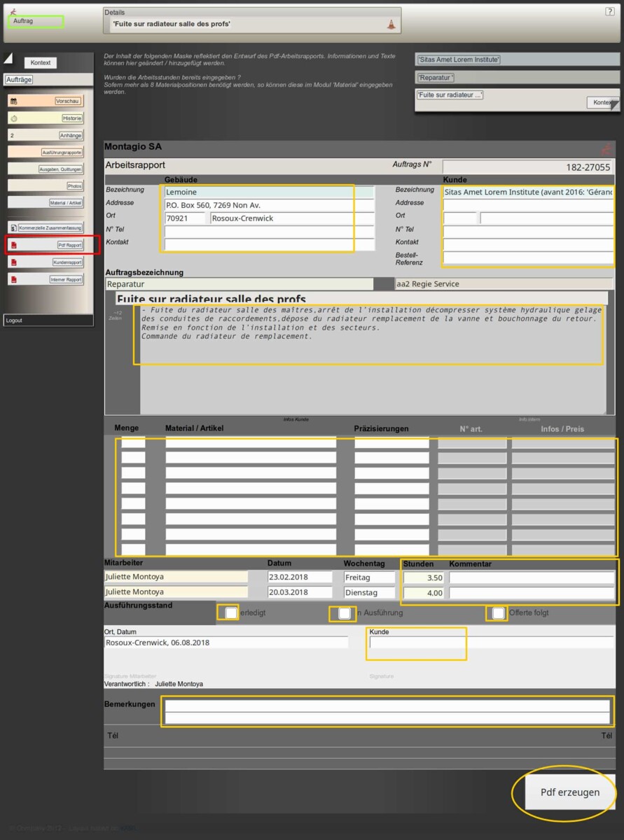The width and height of the screenshot is (624, 840).
Task: Click the running figure logo above Auftrag
Action: coord(13,11)
